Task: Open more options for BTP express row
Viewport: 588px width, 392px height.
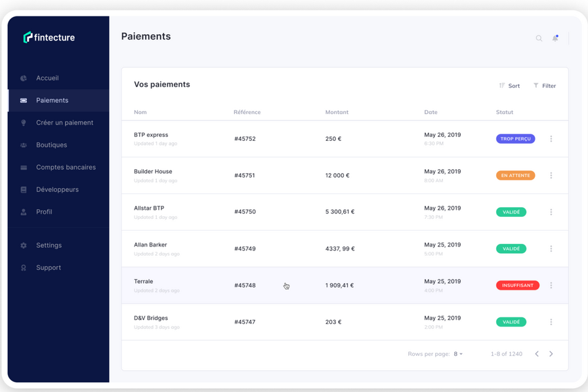Action: pos(551,139)
